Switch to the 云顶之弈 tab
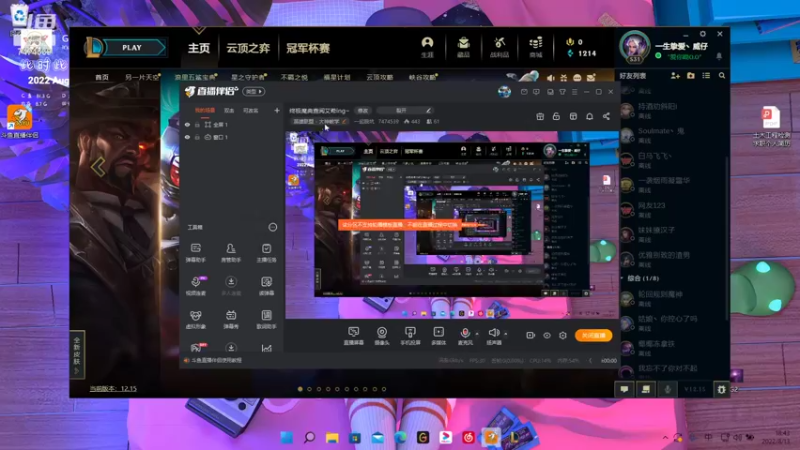 pyautogui.click(x=248, y=48)
